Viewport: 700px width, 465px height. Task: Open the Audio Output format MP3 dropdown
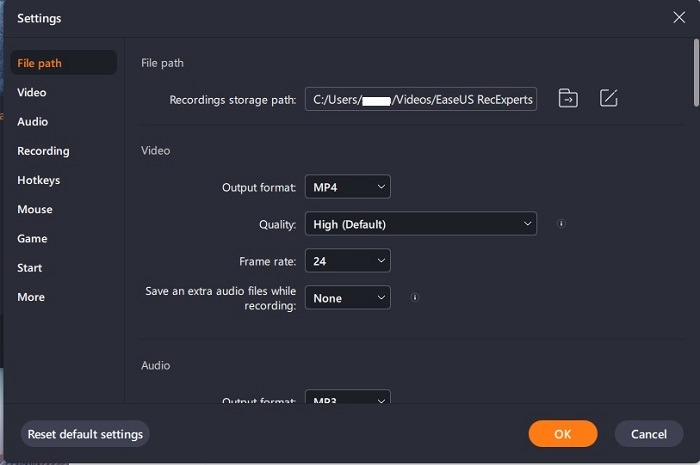[x=348, y=397]
